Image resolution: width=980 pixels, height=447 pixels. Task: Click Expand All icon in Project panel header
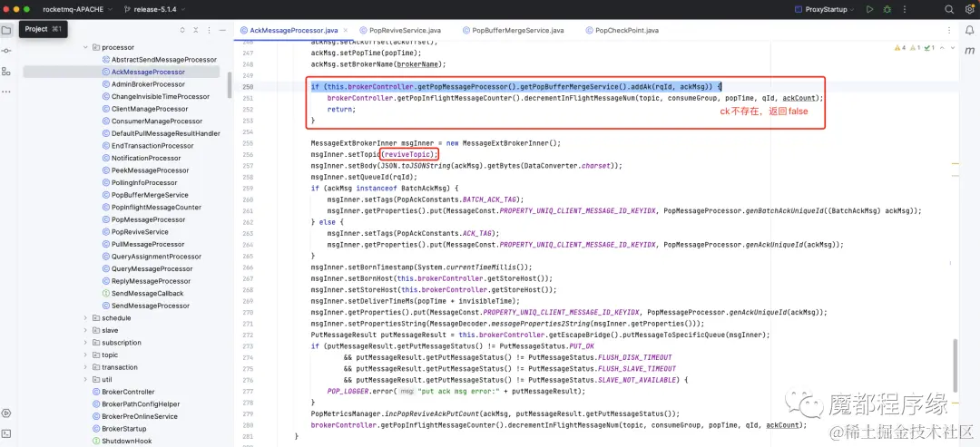pyautogui.click(x=182, y=30)
